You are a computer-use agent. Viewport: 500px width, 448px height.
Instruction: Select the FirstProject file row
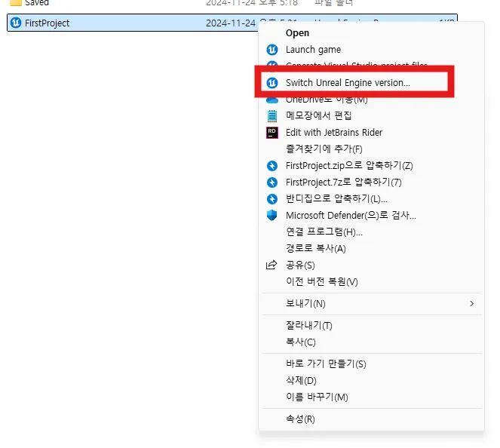232,23
